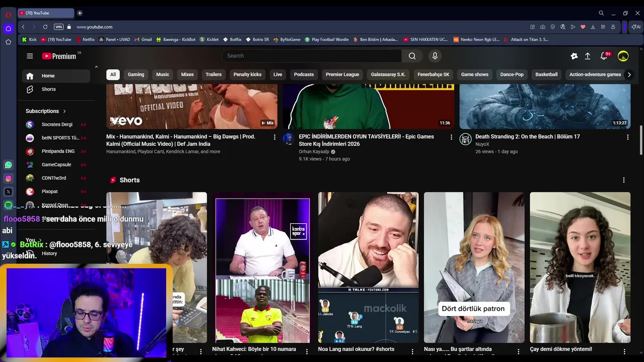The height and width of the screenshot is (362, 644).
Task: Click the heart bookmark icon in address bar
Action: [583, 27]
